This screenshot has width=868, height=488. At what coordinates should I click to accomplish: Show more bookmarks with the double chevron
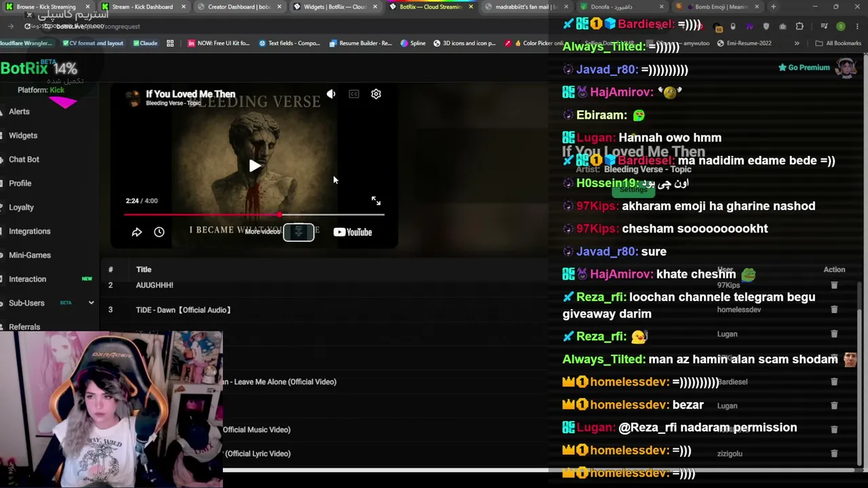pyautogui.click(x=797, y=43)
